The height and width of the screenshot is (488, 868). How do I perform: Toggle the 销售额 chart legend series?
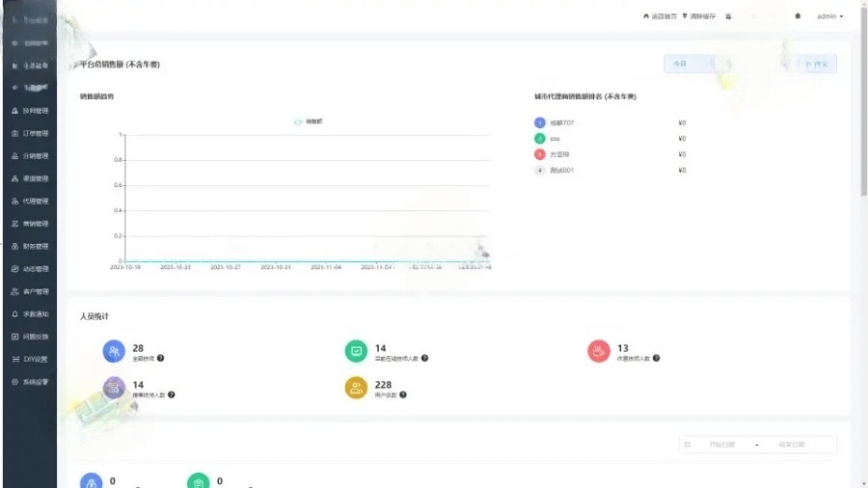click(x=308, y=122)
